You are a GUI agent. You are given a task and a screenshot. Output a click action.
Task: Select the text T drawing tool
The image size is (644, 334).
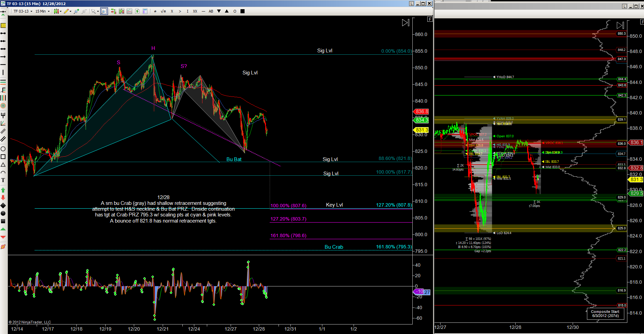click(3, 180)
